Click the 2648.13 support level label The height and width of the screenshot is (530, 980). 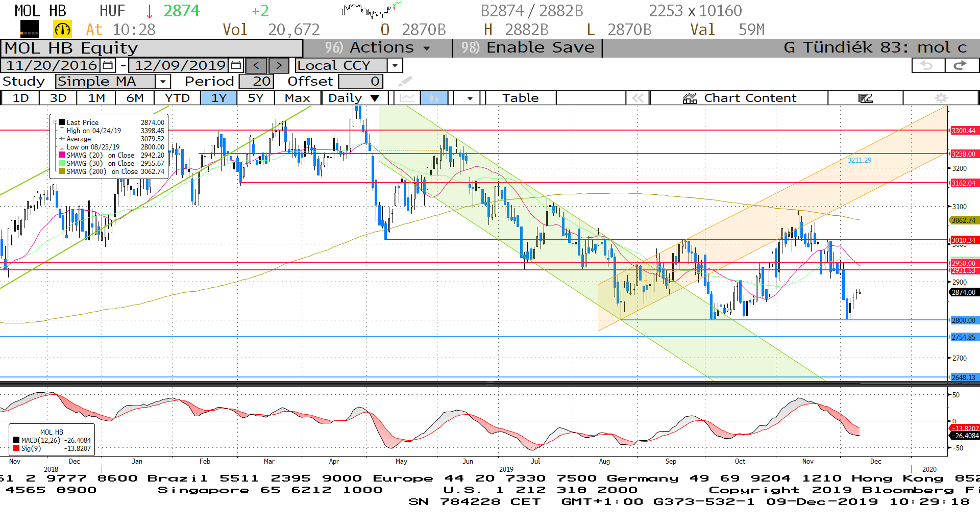963,377
